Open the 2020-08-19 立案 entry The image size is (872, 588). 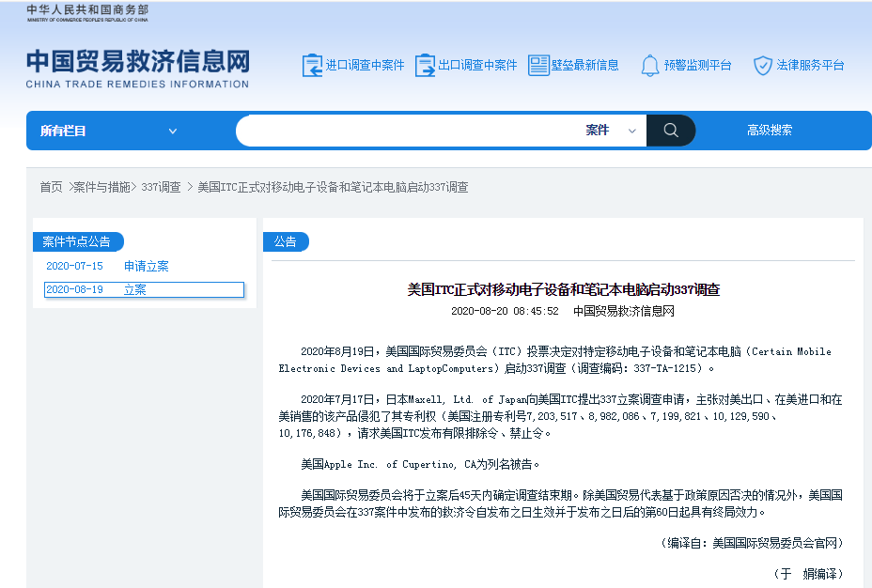(x=144, y=289)
